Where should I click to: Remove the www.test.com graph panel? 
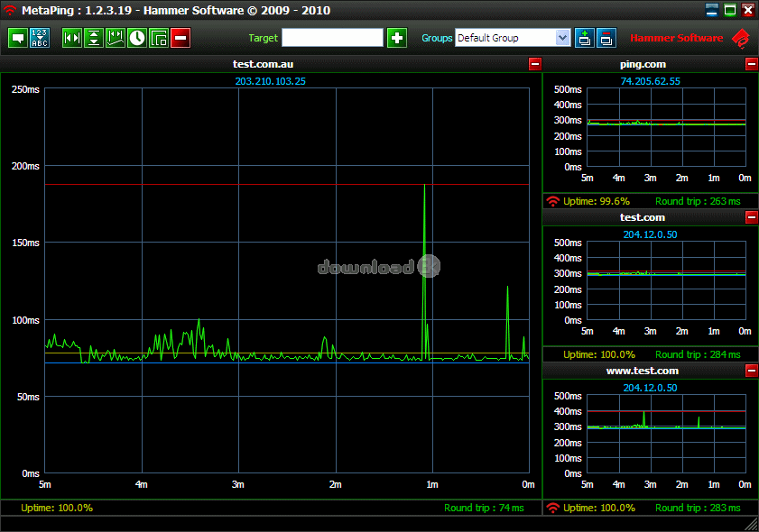click(752, 371)
